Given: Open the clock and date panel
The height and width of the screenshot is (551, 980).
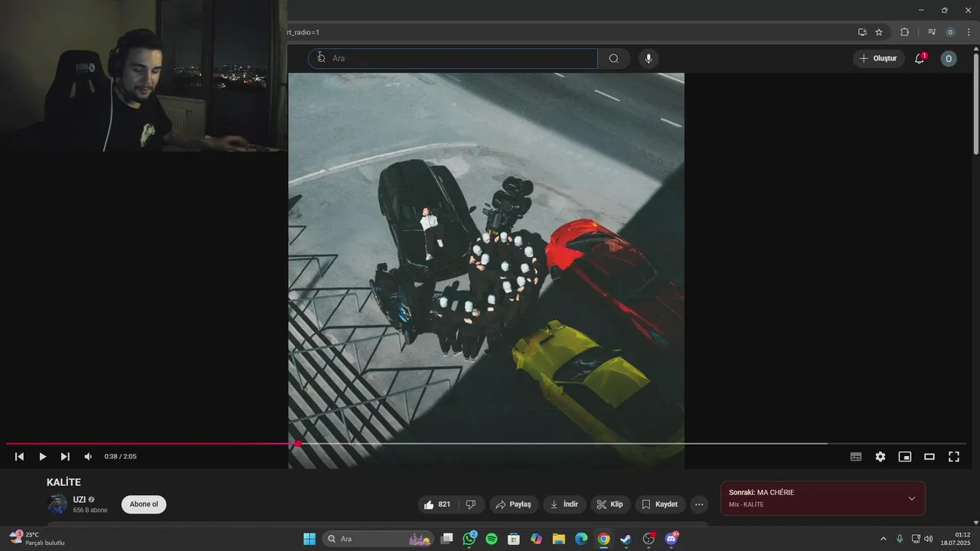Looking at the screenshot, I should [x=955, y=539].
